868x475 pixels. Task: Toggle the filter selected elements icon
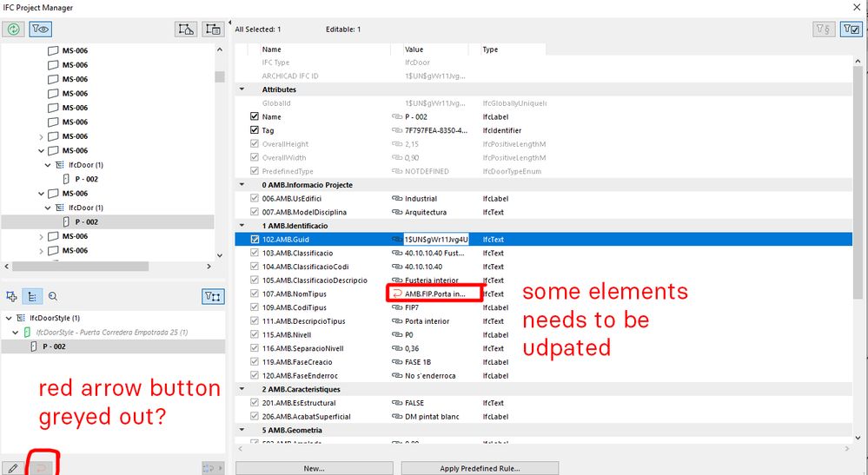[x=213, y=296]
